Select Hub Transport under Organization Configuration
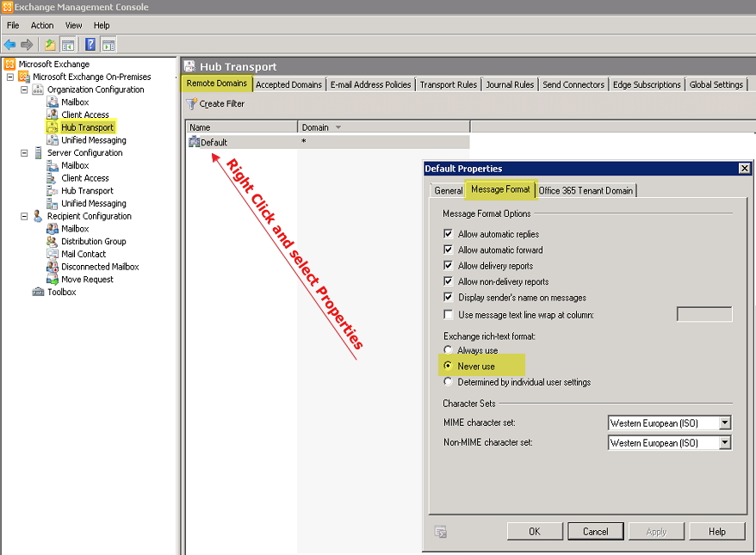 pos(87,127)
